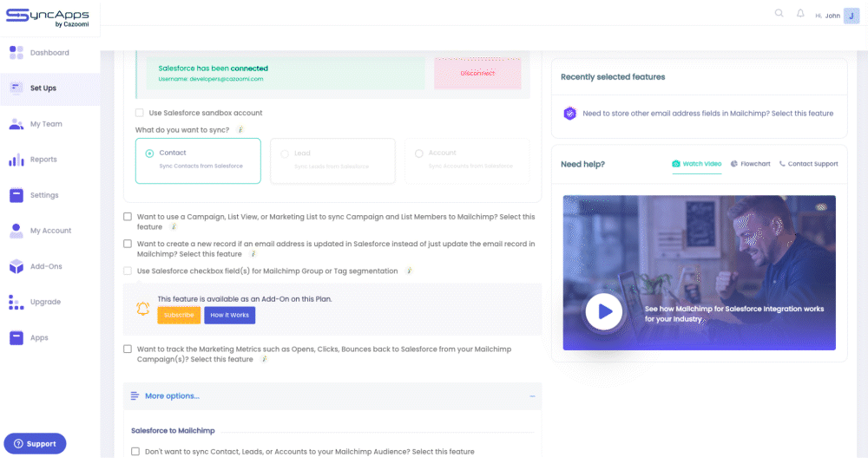
Task: Click info icon after Campaign, List View feature text
Action: pyautogui.click(x=174, y=226)
